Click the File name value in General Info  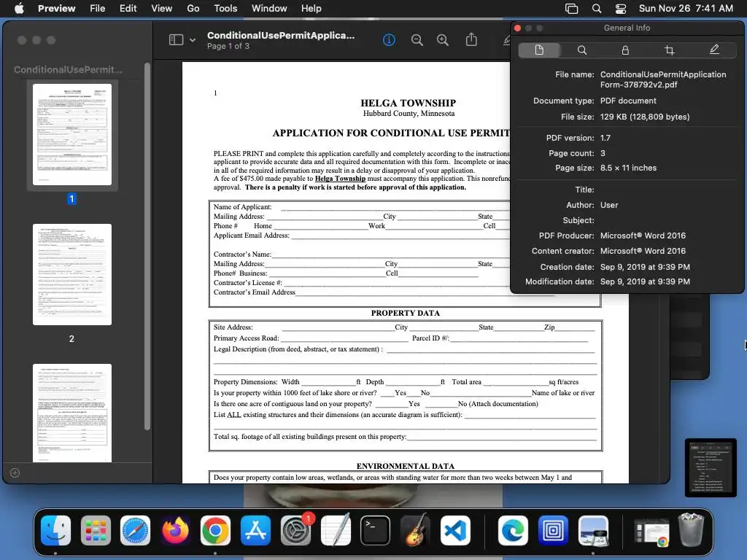(663, 79)
